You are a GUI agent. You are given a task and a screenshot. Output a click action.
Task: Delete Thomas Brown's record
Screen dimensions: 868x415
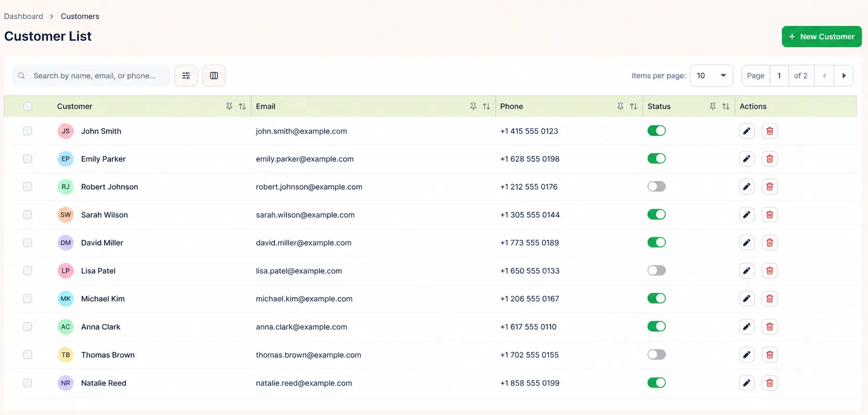[x=769, y=355]
